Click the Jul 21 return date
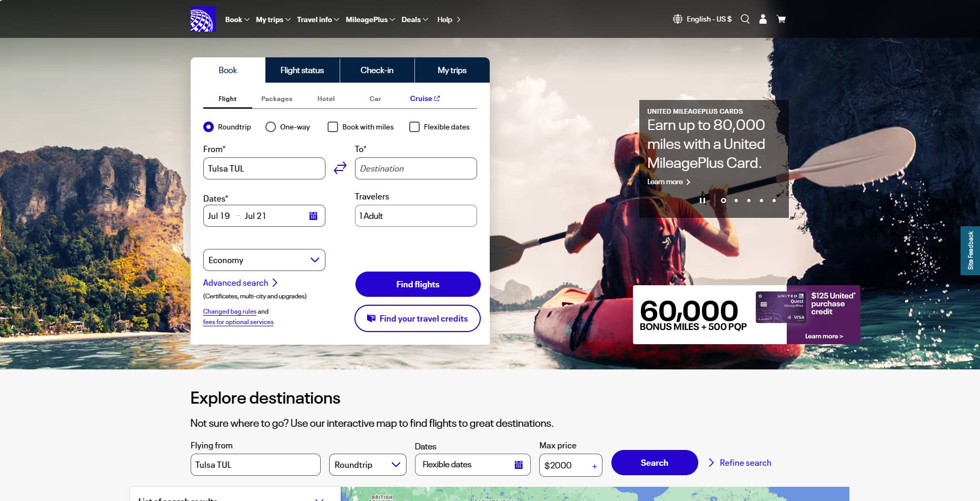The width and height of the screenshot is (980, 501). coord(255,216)
